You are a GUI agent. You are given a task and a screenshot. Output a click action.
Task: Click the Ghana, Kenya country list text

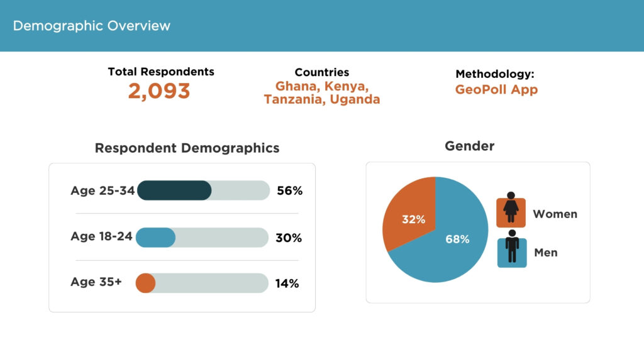(x=321, y=86)
